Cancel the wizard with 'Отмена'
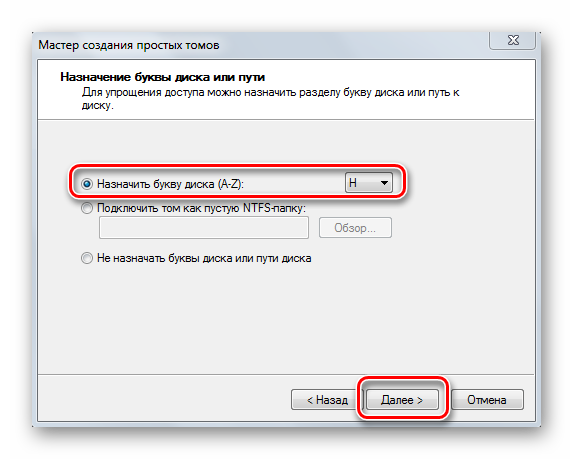 coord(487,400)
